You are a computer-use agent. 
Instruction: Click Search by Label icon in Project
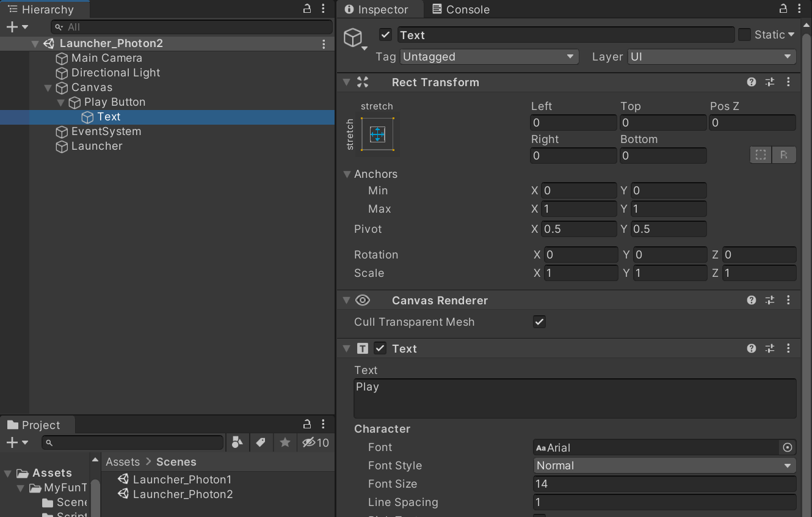click(261, 442)
